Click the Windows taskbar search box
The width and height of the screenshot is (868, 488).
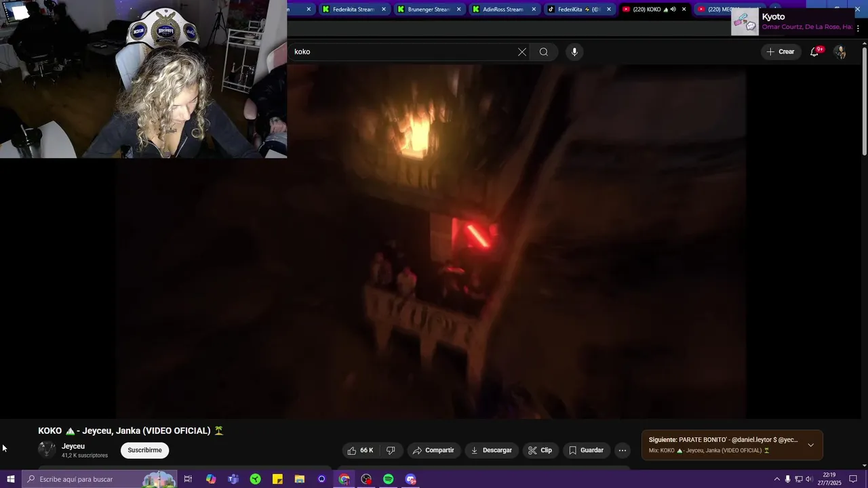coord(99,479)
